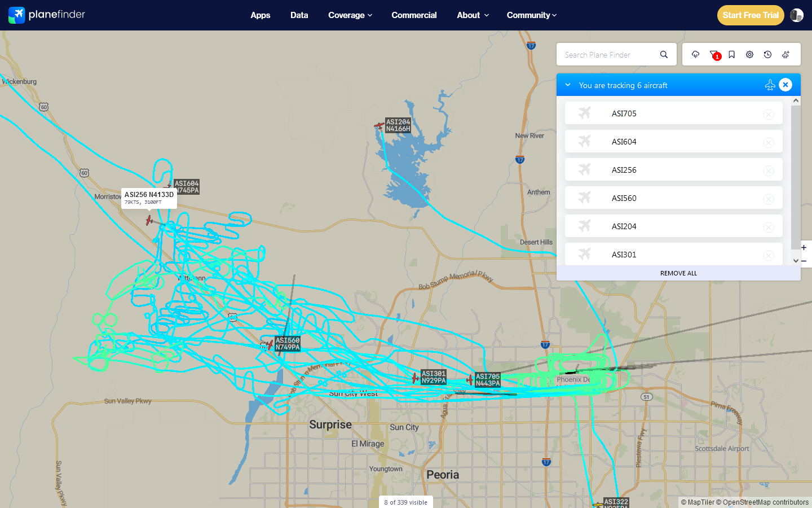
Task: Select ASI560 row in tracked list
Action: pyautogui.click(x=674, y=198)
